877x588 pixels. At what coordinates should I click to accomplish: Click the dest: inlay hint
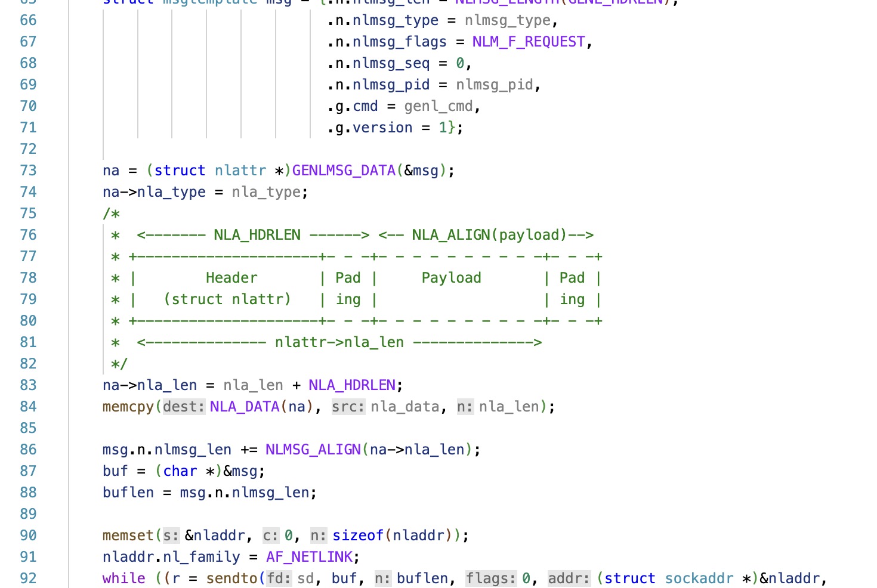click(x=184, y=407)
